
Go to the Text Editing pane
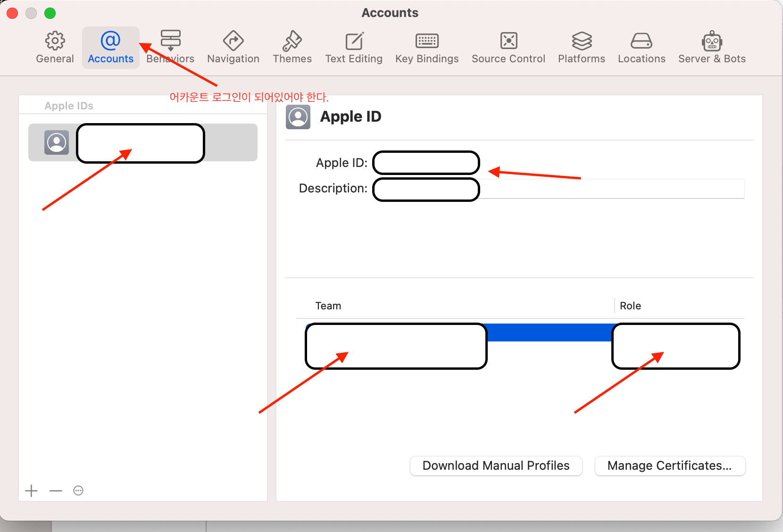(354, 48)
